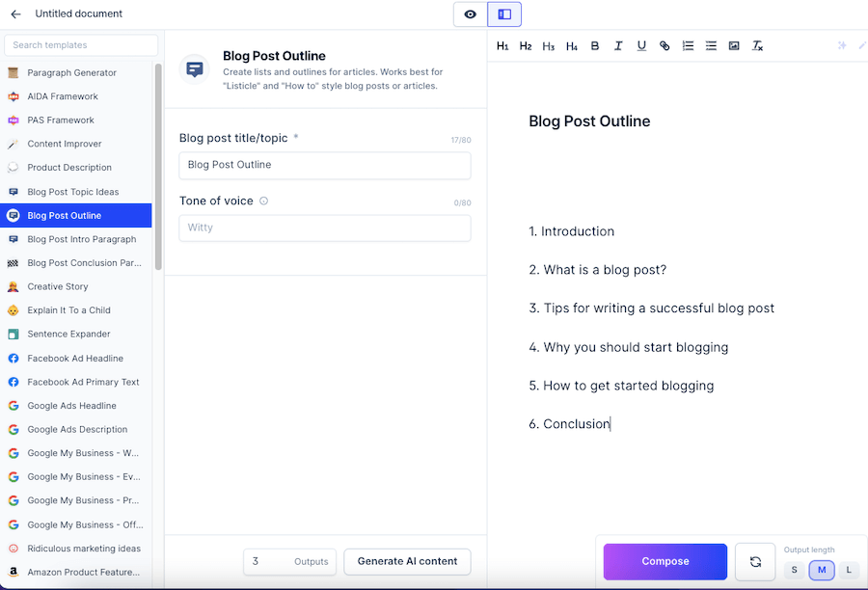This screenshot has height=590, width=868.
Task: Click the '6. Conclusion' line
Action: (x=569, y=424)
